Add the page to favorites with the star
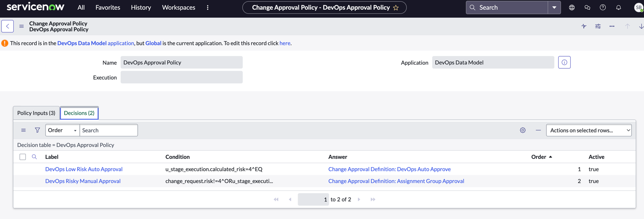 tap(396, 7)
